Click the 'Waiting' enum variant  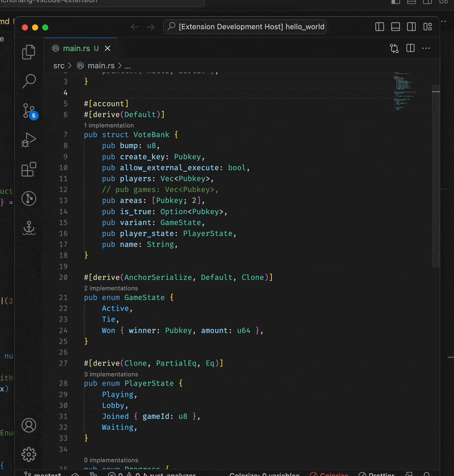click(x=117, y=427)
